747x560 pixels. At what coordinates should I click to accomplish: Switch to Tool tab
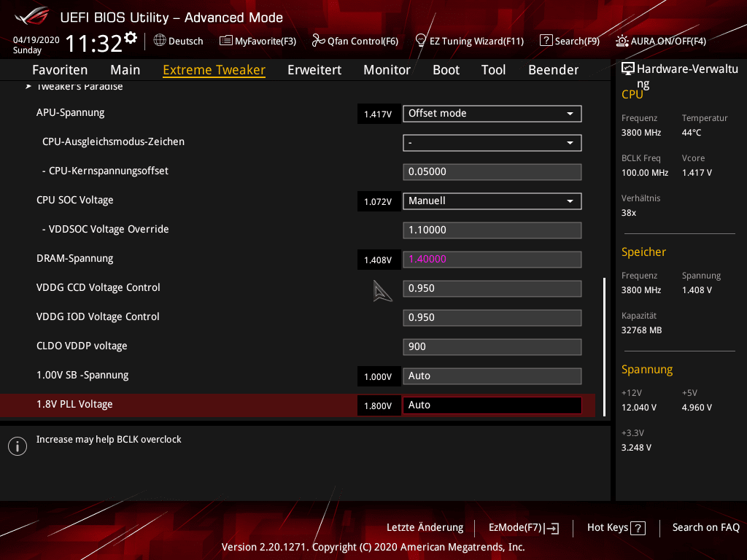[493, 70]
